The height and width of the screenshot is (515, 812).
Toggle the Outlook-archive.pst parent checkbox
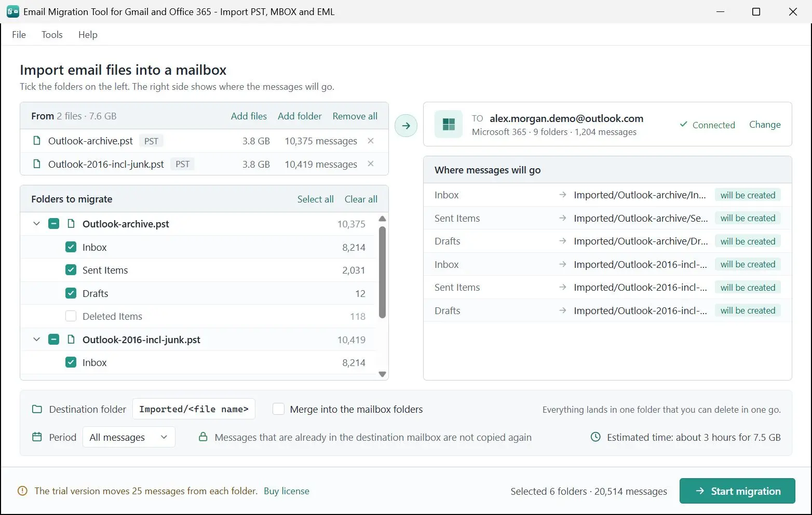[53, 224]
